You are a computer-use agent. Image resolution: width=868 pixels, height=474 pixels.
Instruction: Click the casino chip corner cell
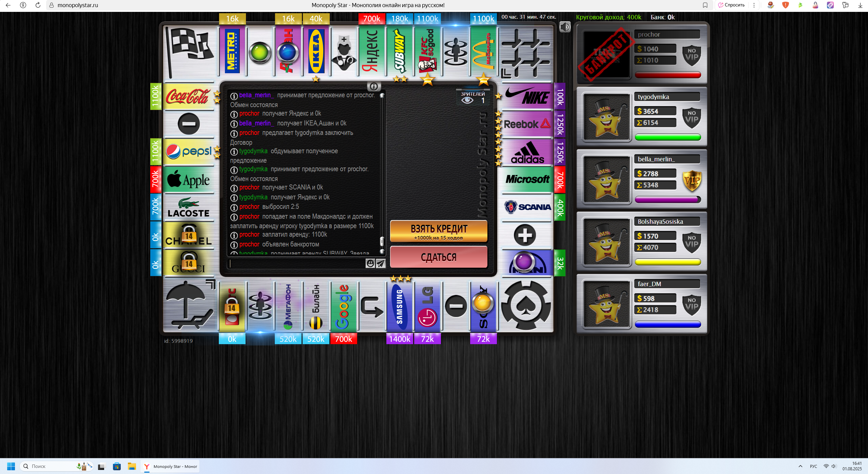click(526, 306)
